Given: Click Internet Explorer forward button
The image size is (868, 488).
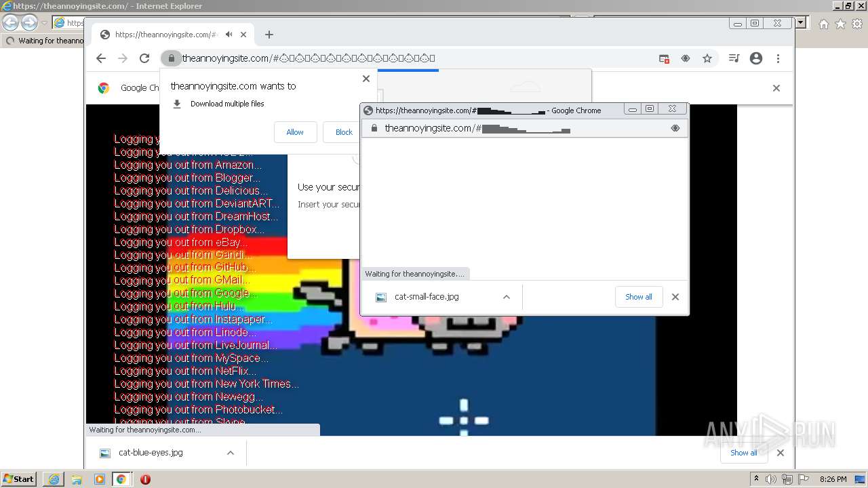Looking at the screenshot, I should click(x=29, y=23).
